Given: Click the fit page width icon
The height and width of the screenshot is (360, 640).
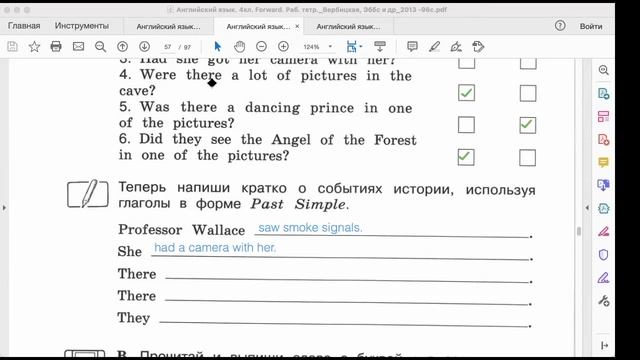Looking at the screenshot, I should point(351,47).
